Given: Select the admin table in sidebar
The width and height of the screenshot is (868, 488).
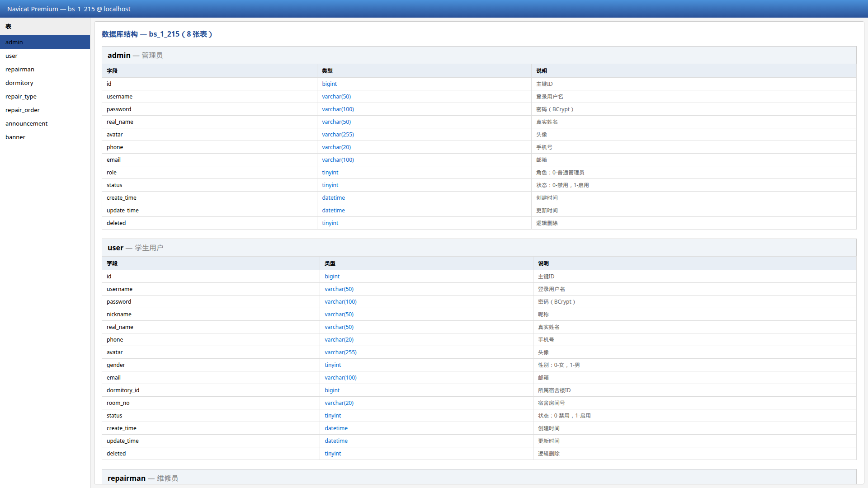Looking at the screenshot, I should (x=45, y=42).
